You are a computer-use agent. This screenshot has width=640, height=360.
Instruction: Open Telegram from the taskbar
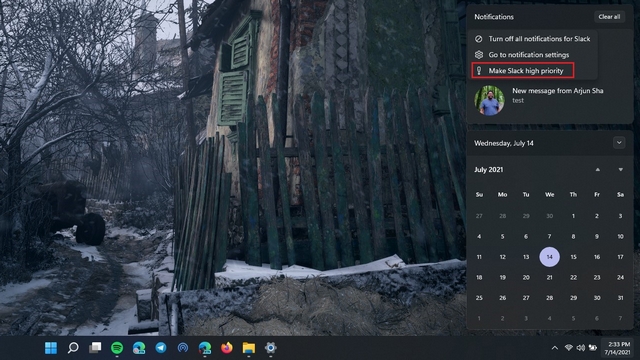tap(161, 348)
